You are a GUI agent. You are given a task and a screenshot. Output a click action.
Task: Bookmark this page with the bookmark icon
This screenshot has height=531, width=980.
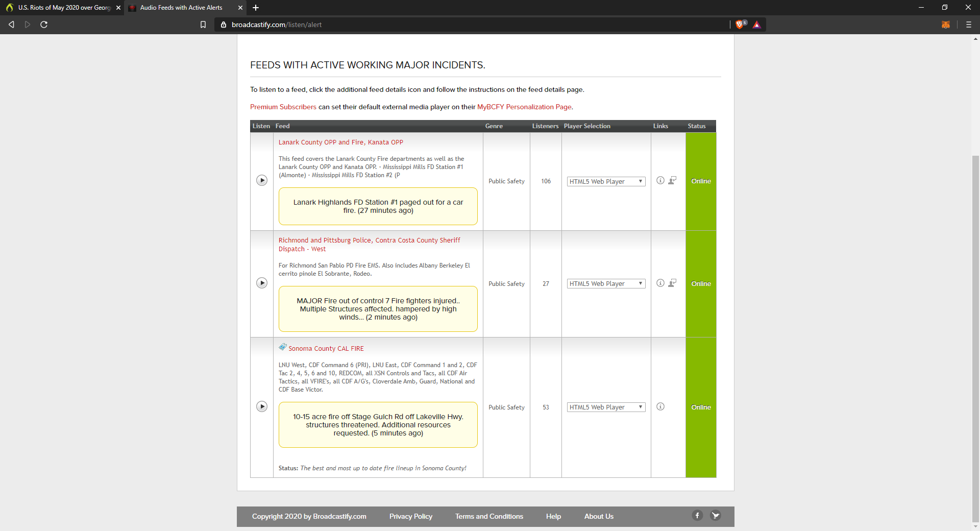(x=203, y=25)
